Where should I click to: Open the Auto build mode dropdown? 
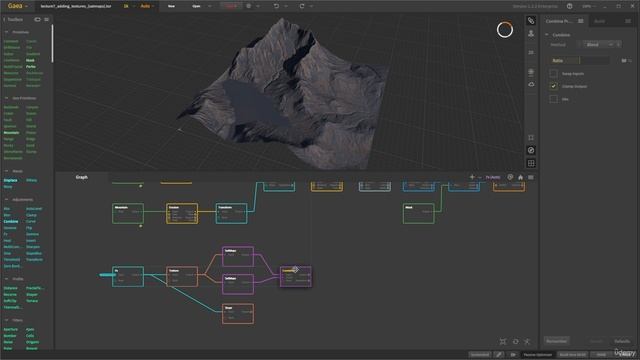[147, 6]
